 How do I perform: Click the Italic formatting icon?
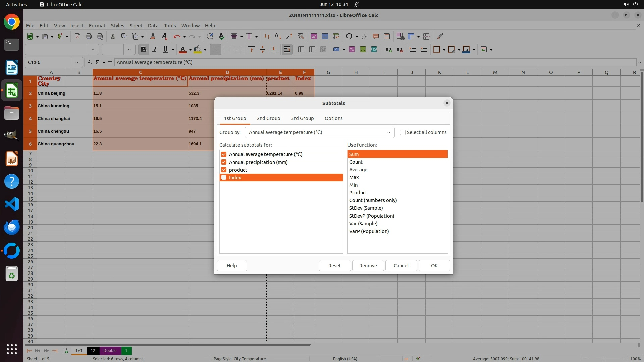(x=155, y=50)
